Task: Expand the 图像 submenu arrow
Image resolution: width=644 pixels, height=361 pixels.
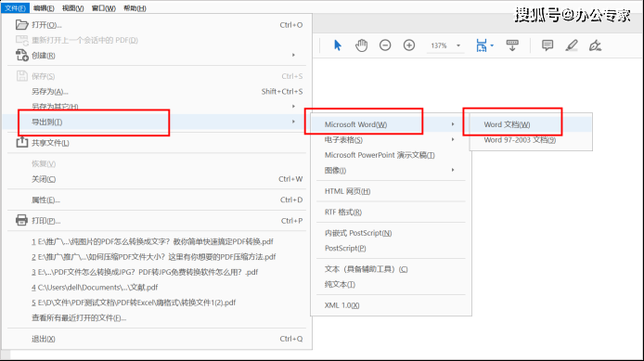Action: coord(453,170)
